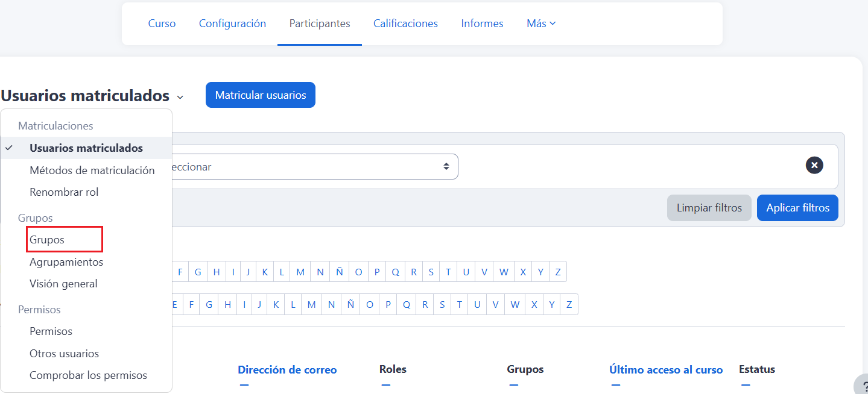Hide the Roles column using its dash icon

[386, 385]
